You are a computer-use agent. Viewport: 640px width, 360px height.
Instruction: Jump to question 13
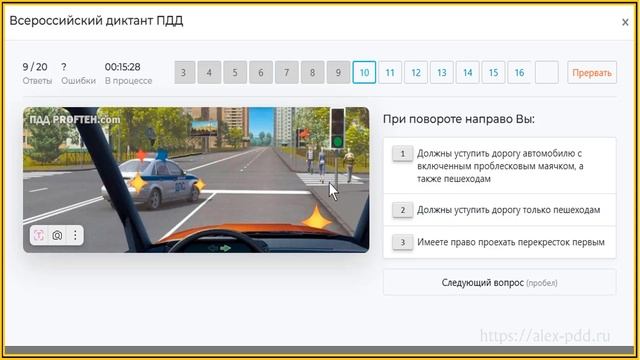442,72
